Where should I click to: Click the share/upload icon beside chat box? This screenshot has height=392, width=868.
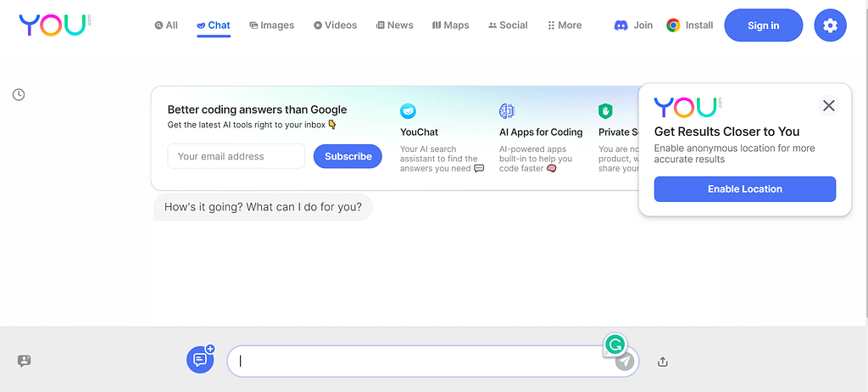tap(663, 362)
